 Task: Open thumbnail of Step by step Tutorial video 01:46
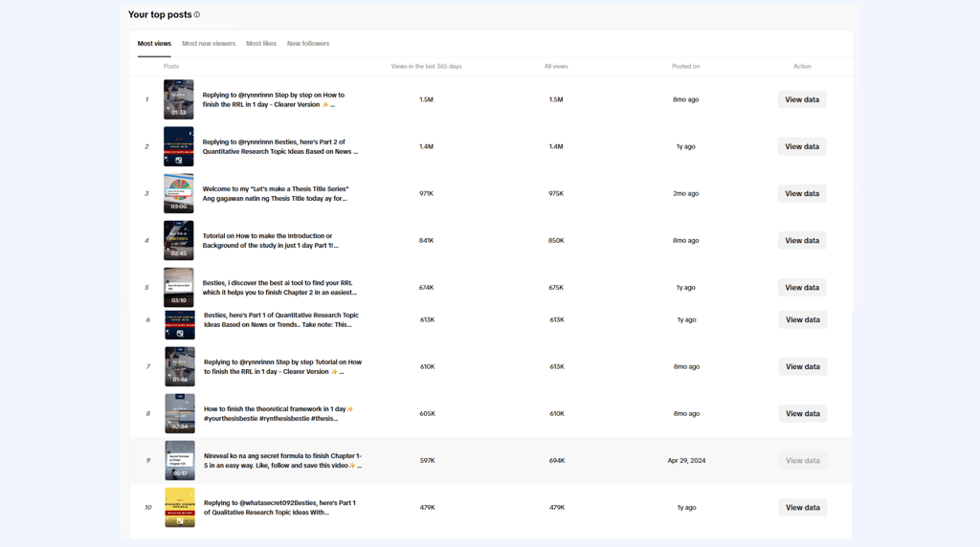pyautogui.click(x=180, y=366)
